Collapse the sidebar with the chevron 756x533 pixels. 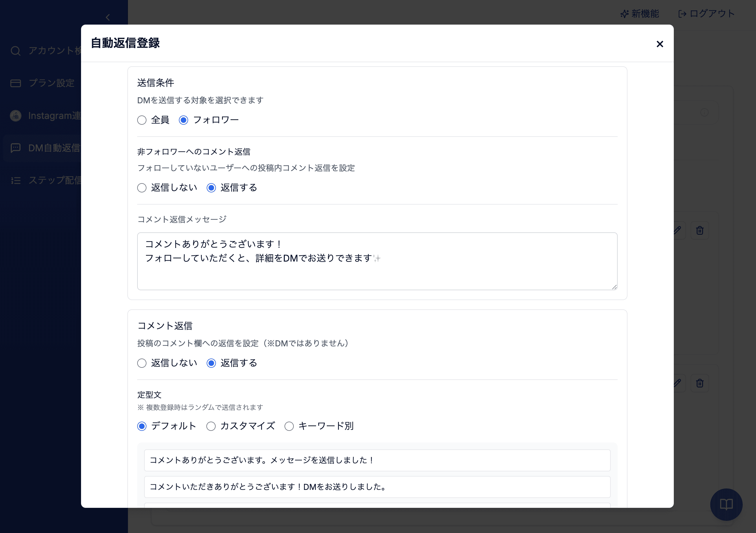coord(108,17)
